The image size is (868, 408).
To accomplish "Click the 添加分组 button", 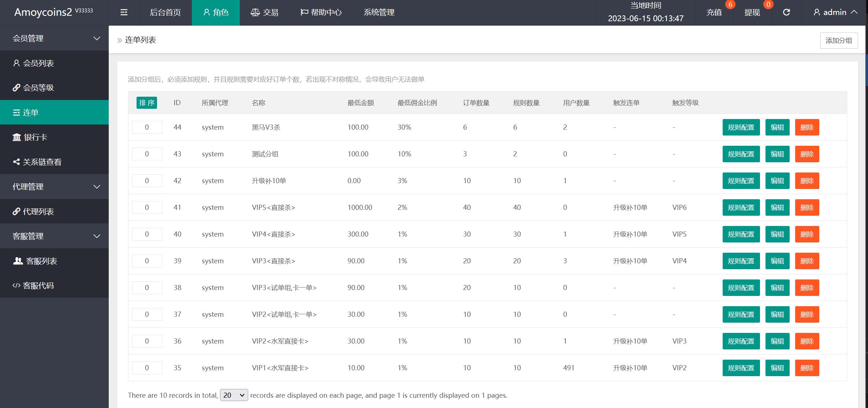I will tap(838, 40).
